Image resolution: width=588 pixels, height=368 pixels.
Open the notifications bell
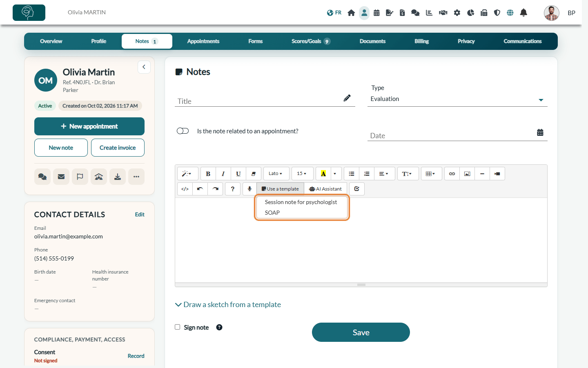click(523, 13)
